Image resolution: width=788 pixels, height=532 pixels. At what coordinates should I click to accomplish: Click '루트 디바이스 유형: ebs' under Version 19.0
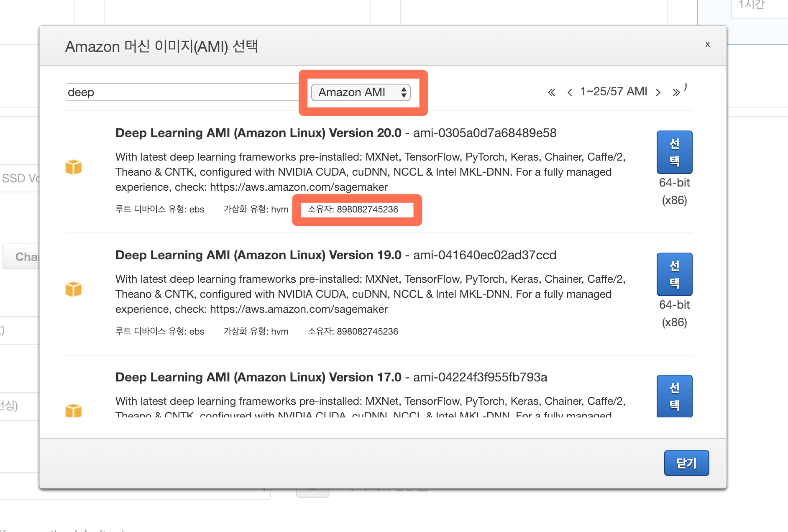click(160, 331)
